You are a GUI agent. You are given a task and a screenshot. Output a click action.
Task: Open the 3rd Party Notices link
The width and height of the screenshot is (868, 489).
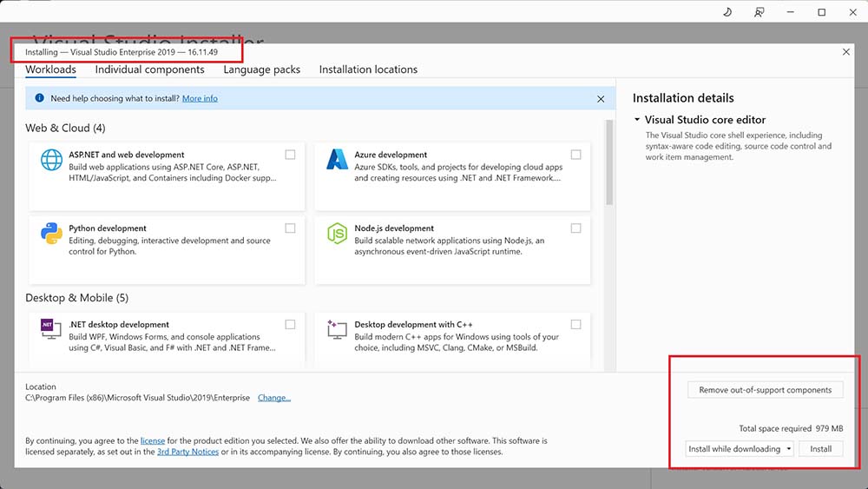click(x=187, y=452)
